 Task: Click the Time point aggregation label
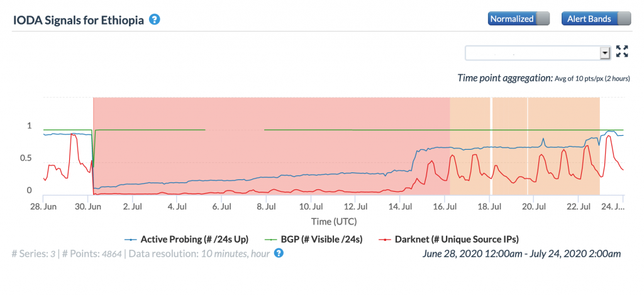point(504,79)
